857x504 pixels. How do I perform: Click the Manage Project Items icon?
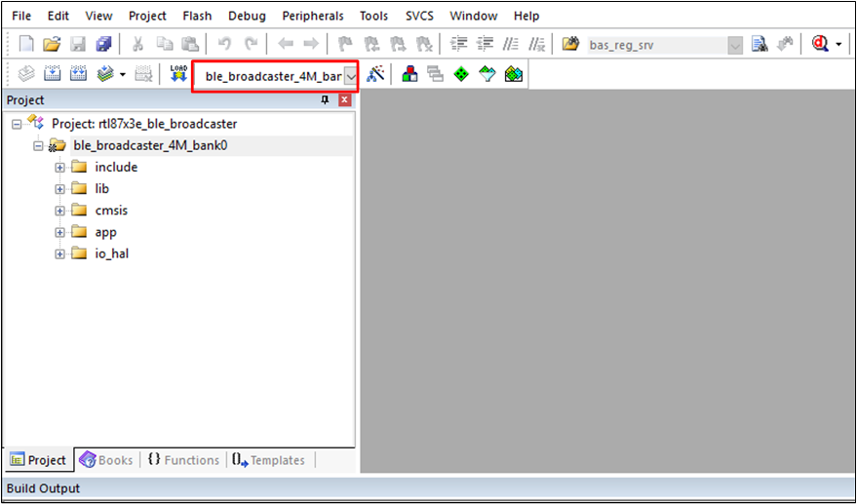[x=409, y=75]
